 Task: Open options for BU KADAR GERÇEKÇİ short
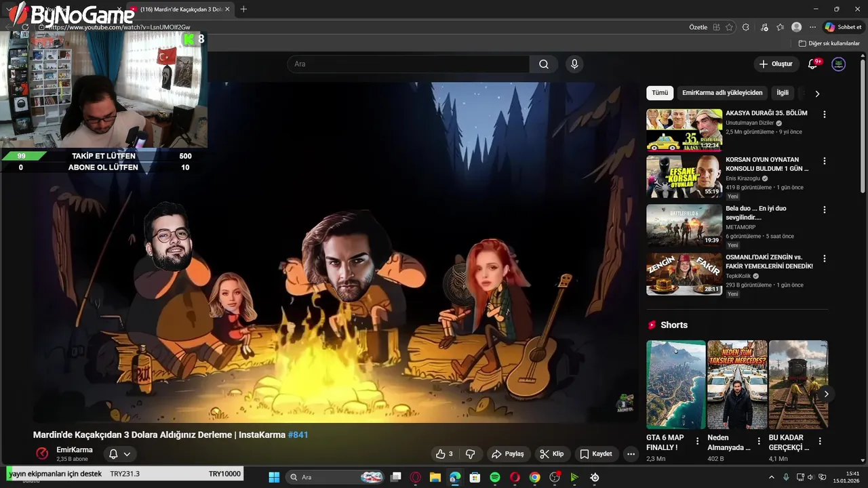[820, 441]
